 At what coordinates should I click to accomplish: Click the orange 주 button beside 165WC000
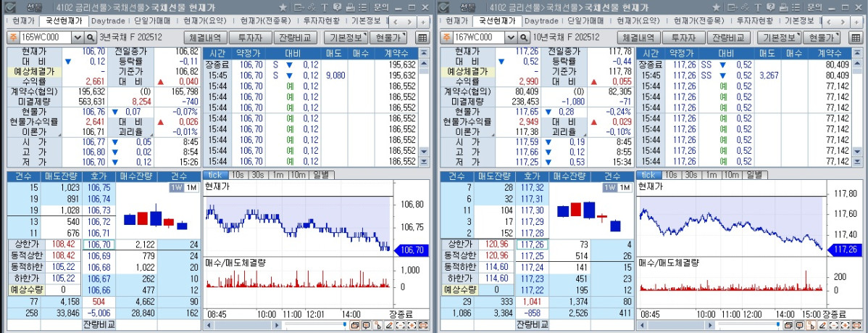(x=13, y=38)
